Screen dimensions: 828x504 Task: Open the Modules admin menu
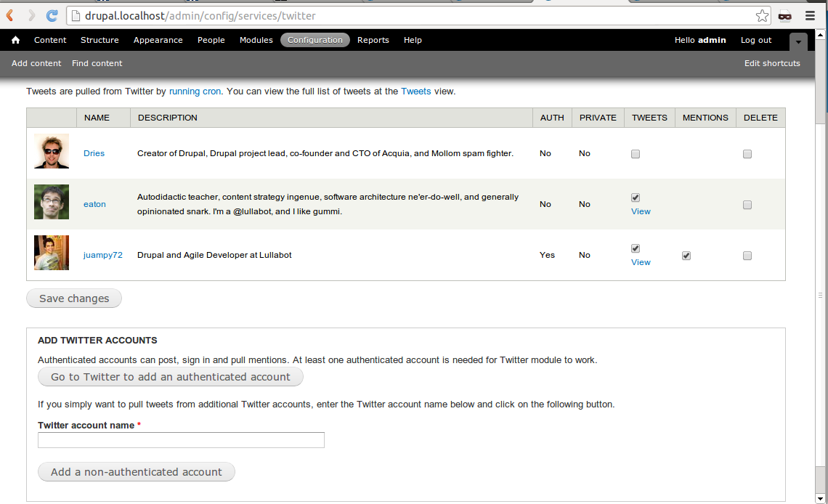pos(256,40)
